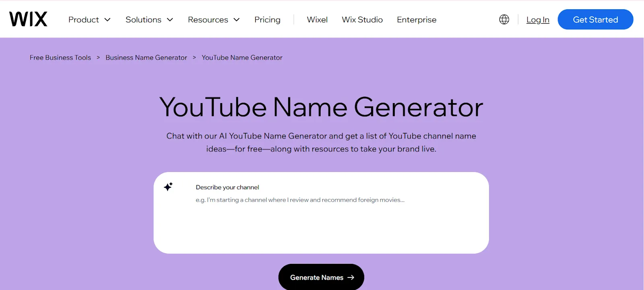The width and height of the screenshot is (644, 290).
Task: Expand the Solutions dropdown chevron
Action: (x=170, y=20)
